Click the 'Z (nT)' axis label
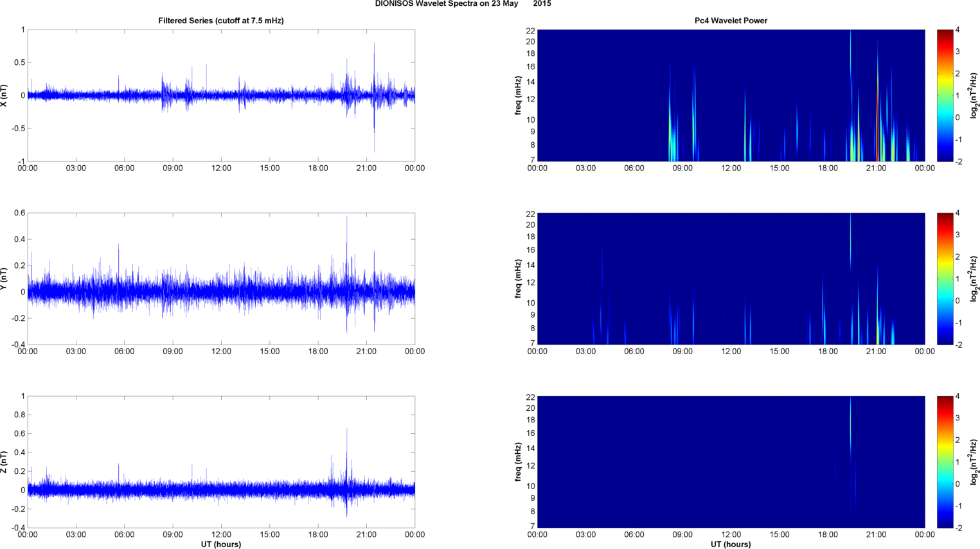Image resolution: width=980 pixels, height=549 pixels. (x=4, y=462)
